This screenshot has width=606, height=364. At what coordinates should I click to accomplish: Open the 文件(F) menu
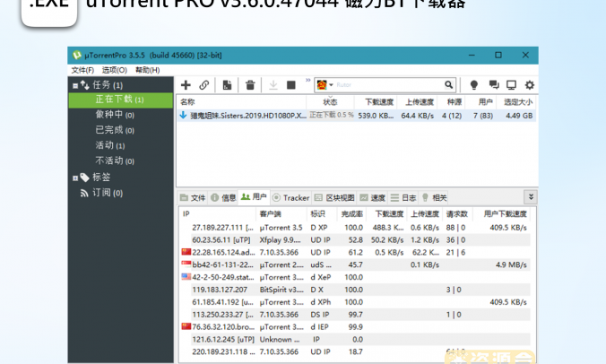pos(82,70)
